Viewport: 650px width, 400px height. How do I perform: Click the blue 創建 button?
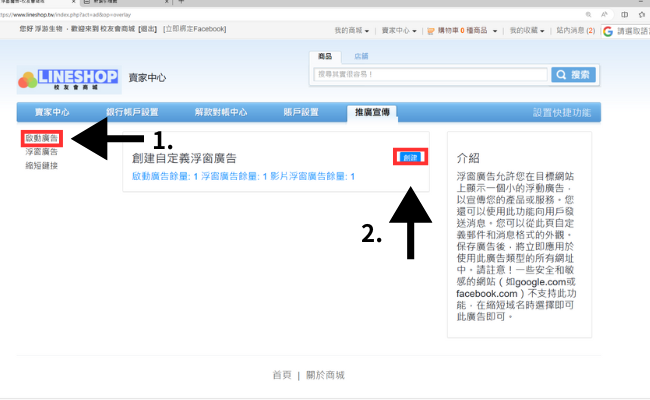pyautogui.click(x=410, y=158)
